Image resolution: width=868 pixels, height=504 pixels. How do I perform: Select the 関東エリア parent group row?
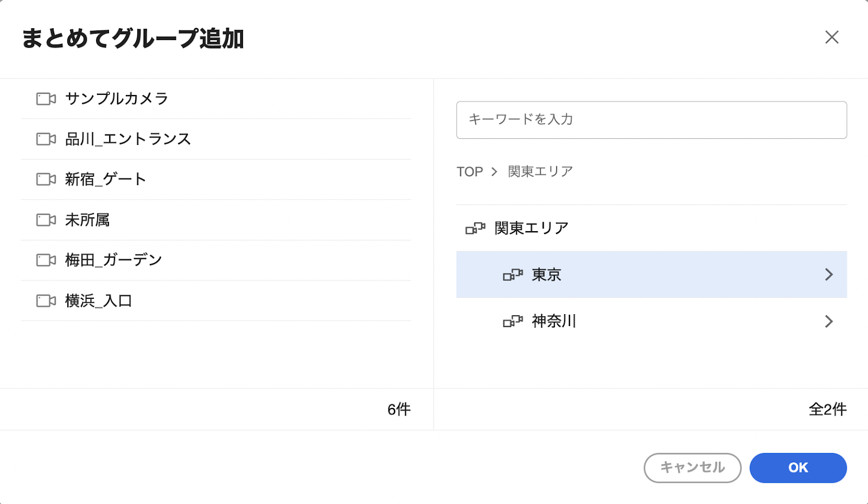click(652, 228)
